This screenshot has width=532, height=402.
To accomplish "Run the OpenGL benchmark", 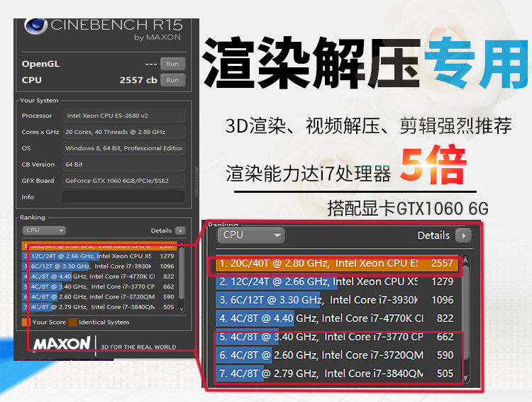I will pos(172,64).
